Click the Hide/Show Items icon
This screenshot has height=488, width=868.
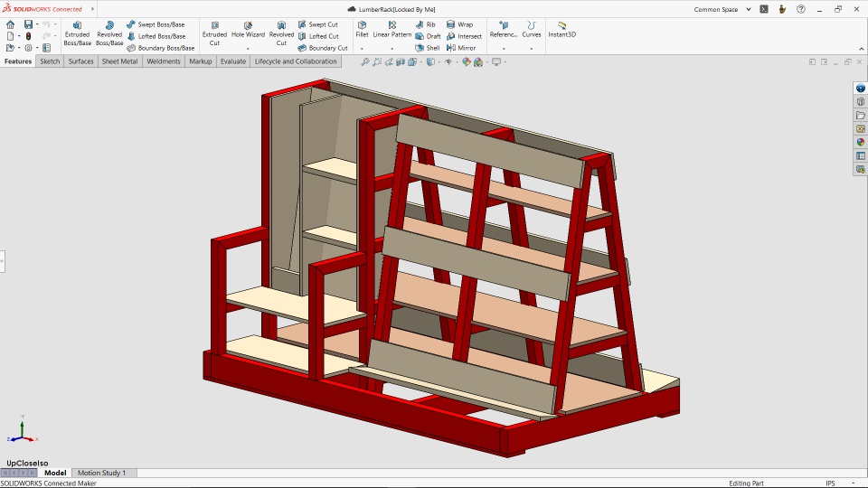448,62
